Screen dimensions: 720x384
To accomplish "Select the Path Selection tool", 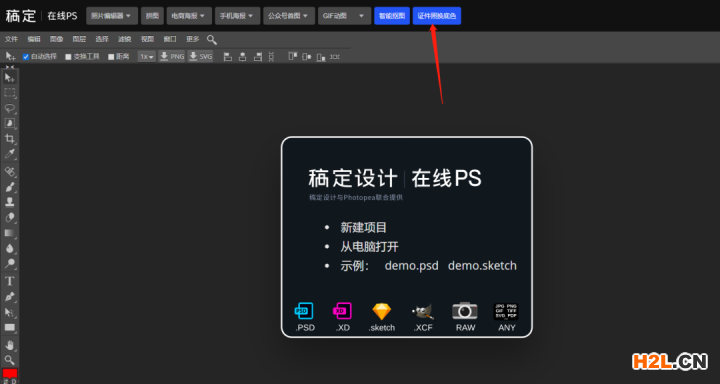I will pyautogui.click(x=10, y=312).
